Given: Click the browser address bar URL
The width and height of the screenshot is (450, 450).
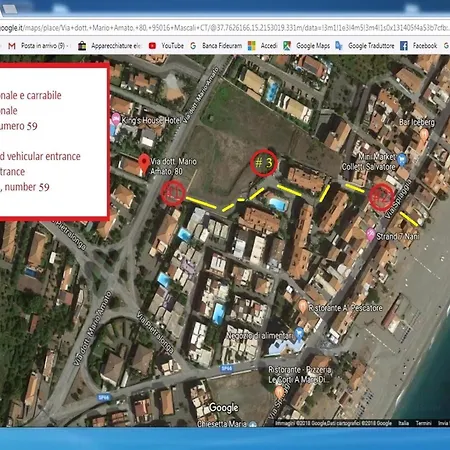Looking at the screenshot, I should (x=225, y=28).
